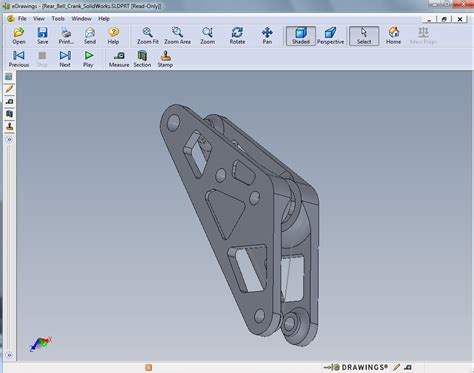Click the eDrawings logo in status bar
The height and width of the screenshot is (373, 474).
[356, 367]
